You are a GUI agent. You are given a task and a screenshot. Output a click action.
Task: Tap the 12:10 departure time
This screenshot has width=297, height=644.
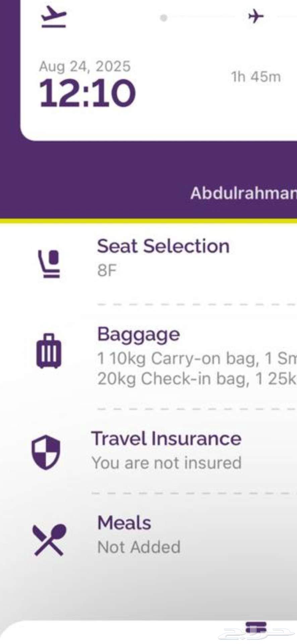click(x=87, y=93)
